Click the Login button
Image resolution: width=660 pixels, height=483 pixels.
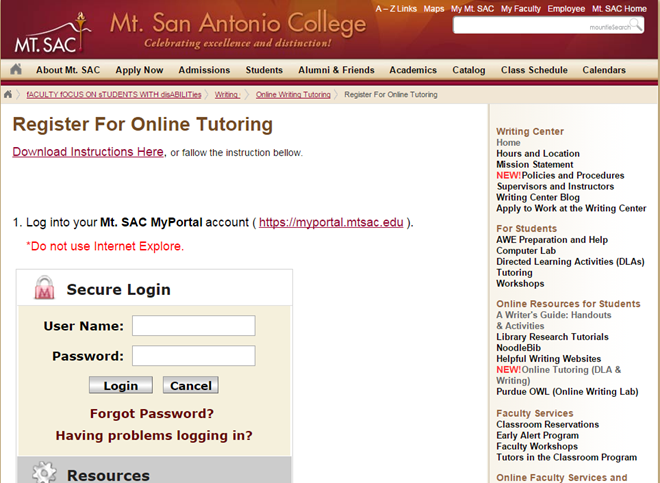121,385
